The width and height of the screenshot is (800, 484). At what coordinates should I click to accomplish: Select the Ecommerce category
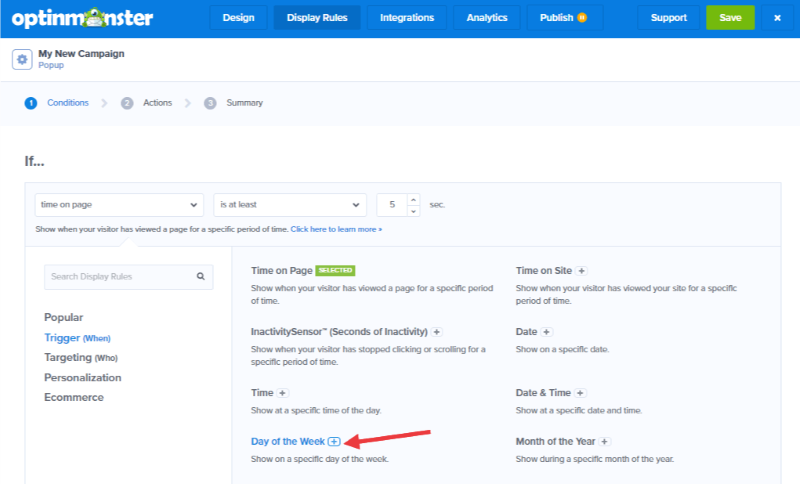pyautogui.click(x=74, y=398)
